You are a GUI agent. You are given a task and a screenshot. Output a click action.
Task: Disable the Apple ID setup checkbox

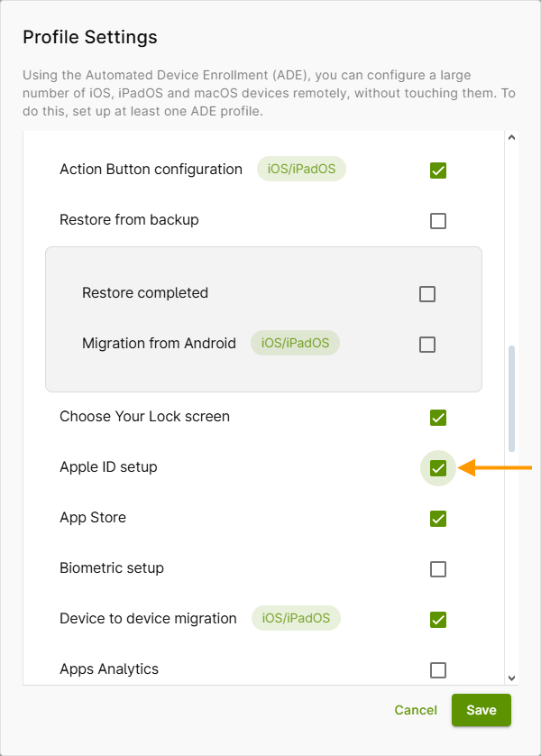click(438, 467)
